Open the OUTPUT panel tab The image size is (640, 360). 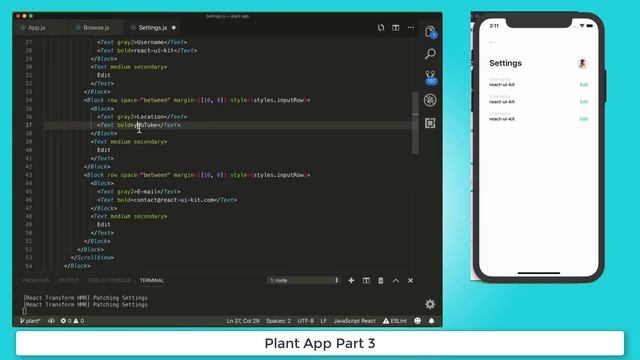(68, 280)
